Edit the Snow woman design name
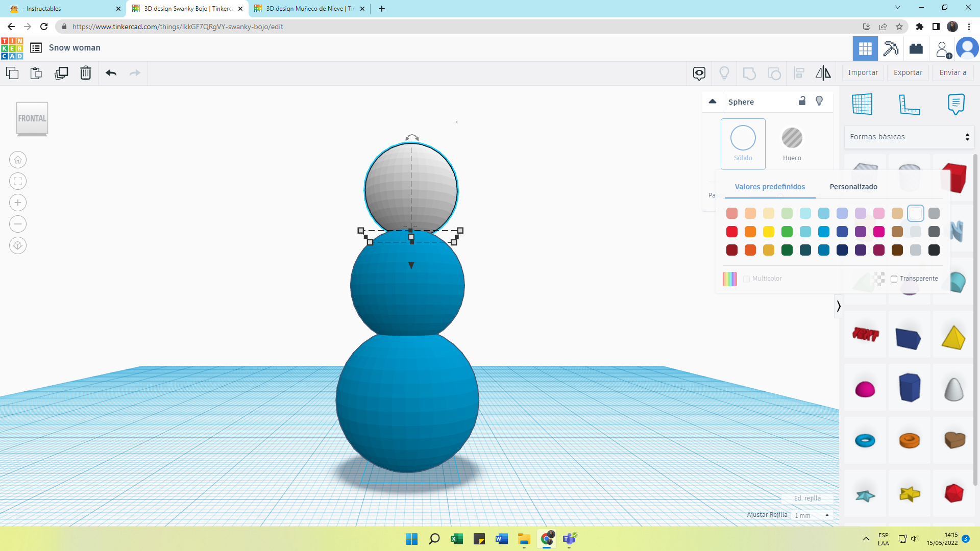The image size is (980, 551). 75,47
